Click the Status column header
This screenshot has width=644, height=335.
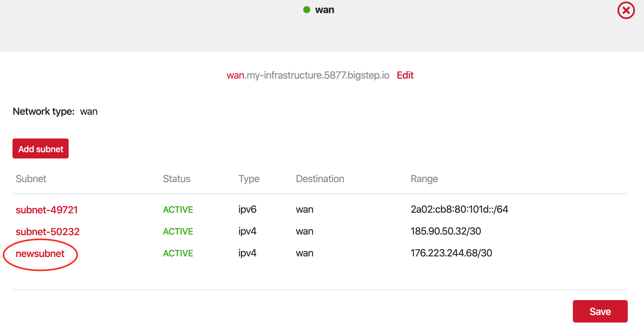177,179
